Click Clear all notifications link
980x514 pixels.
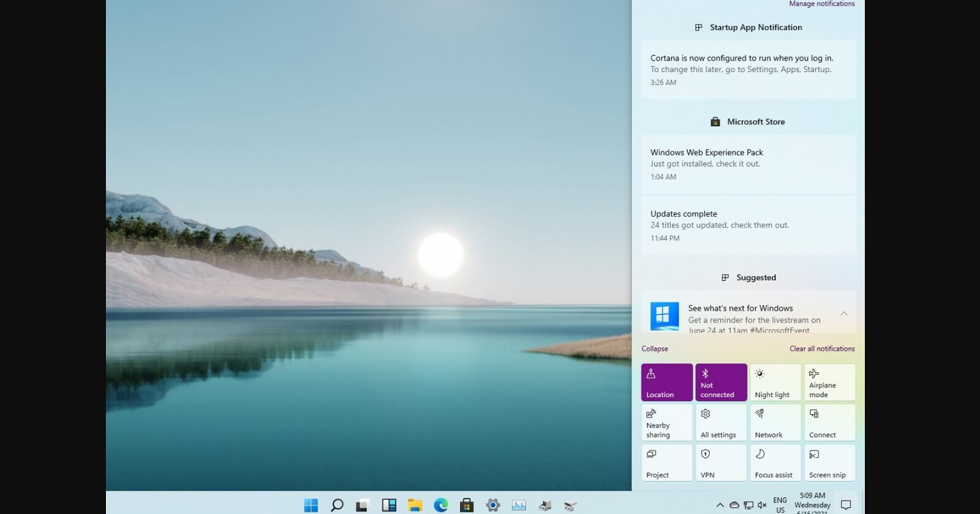point(822,349)
